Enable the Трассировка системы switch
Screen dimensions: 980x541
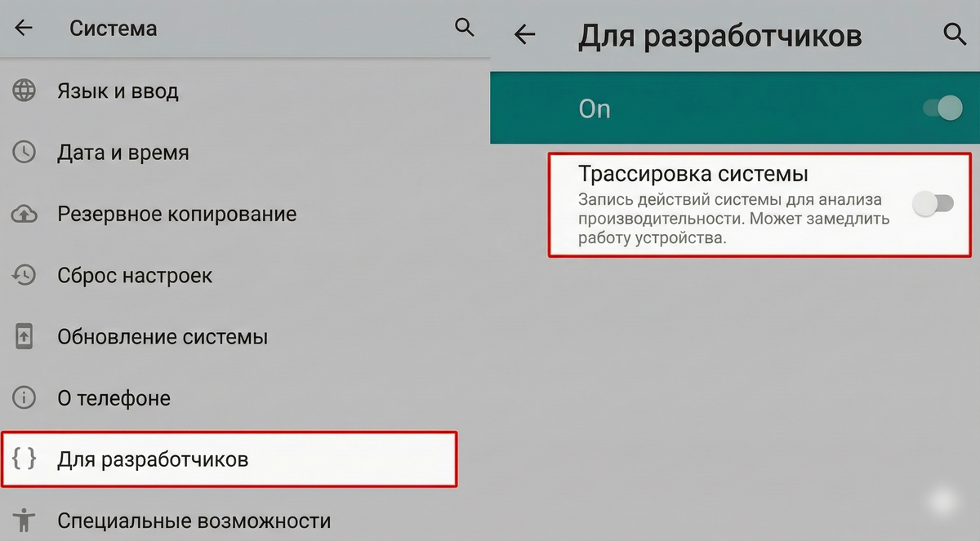tap(933, 203)
